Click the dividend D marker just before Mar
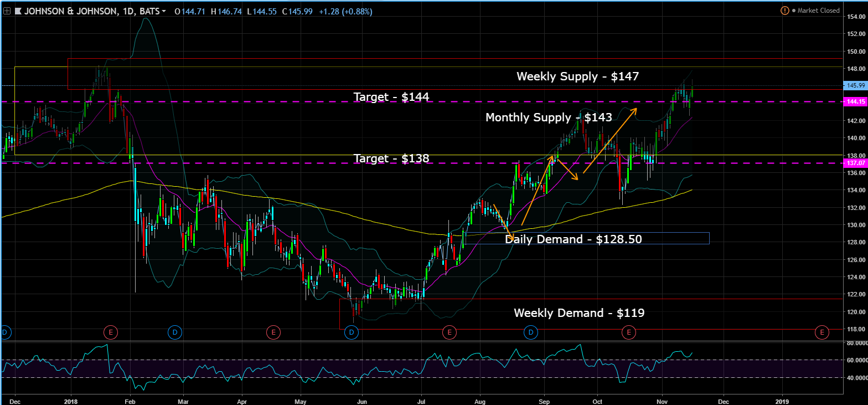The image size is (868, 405). [174, 332]
